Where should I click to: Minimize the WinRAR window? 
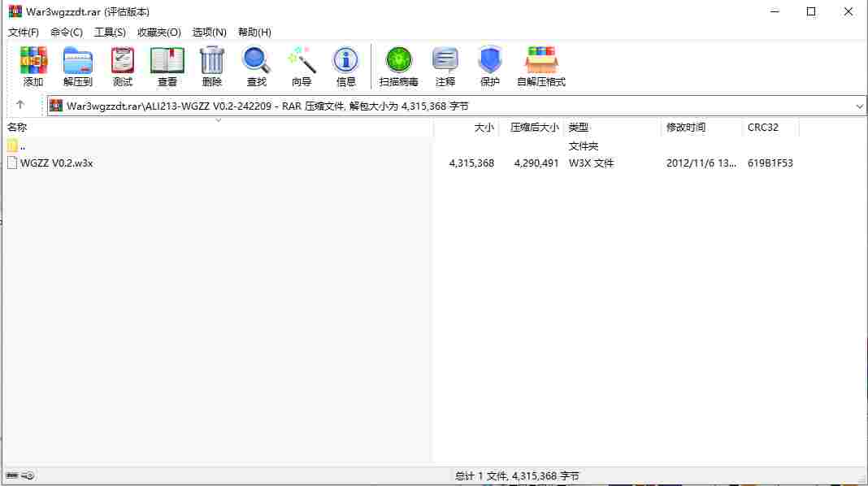coord(775,11)
